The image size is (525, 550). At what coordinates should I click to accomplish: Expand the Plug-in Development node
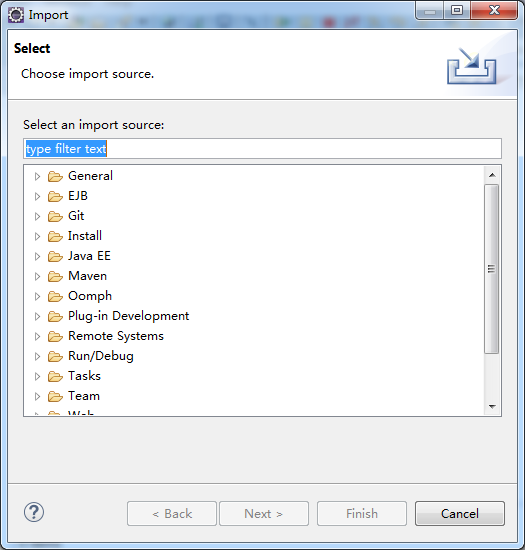[37, 316]
